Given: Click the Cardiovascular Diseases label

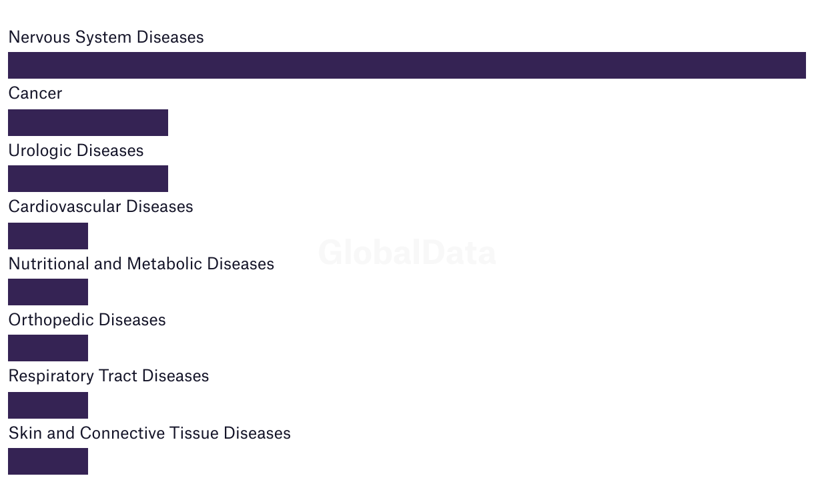Looking at the screenshot, I should click(101, 207).
